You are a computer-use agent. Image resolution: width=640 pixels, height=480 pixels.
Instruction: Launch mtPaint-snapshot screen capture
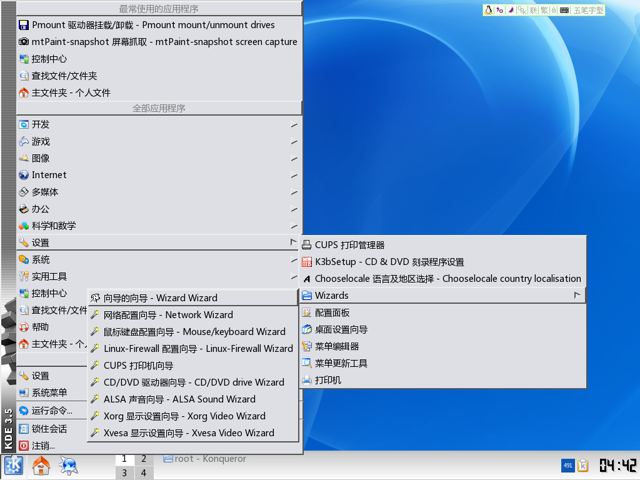tap(159, 42)
